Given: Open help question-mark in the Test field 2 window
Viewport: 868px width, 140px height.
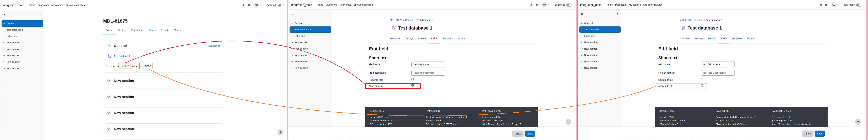Looking at the screenshot, I should coord(858,122).
